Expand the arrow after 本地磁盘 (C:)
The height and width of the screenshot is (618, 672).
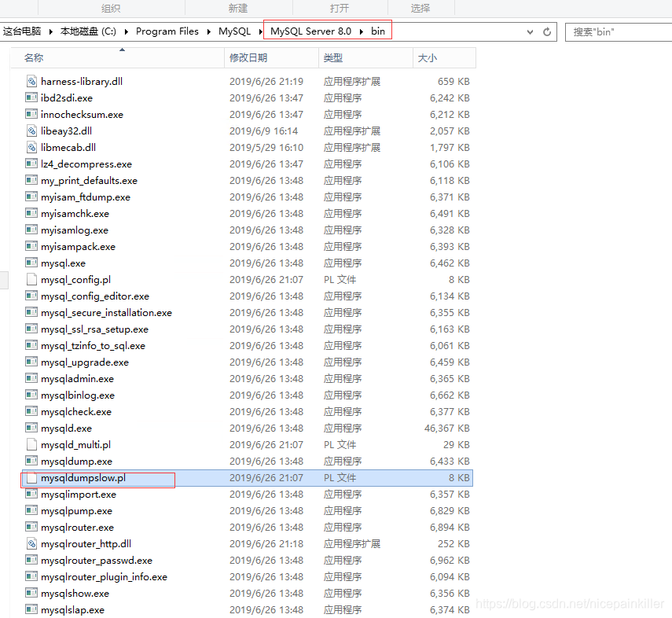(127, 31)
